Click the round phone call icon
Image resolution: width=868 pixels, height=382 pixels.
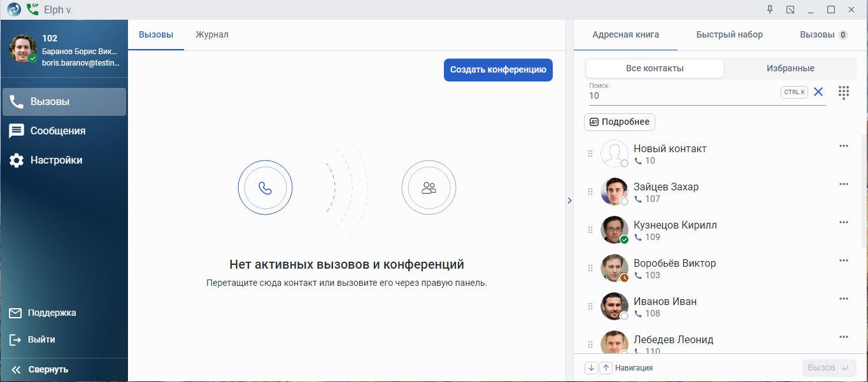pyautogui.click(x=265, y=188)
